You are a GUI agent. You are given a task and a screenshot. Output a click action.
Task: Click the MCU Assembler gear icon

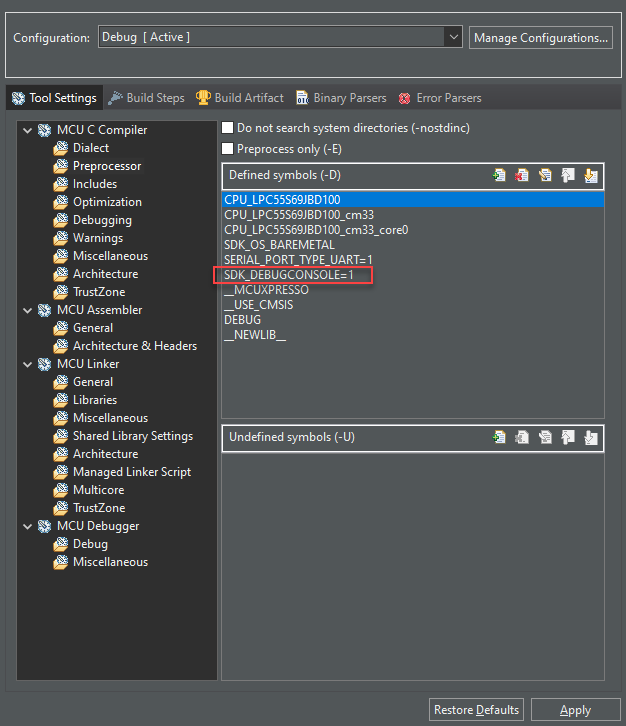pos(44,310)
